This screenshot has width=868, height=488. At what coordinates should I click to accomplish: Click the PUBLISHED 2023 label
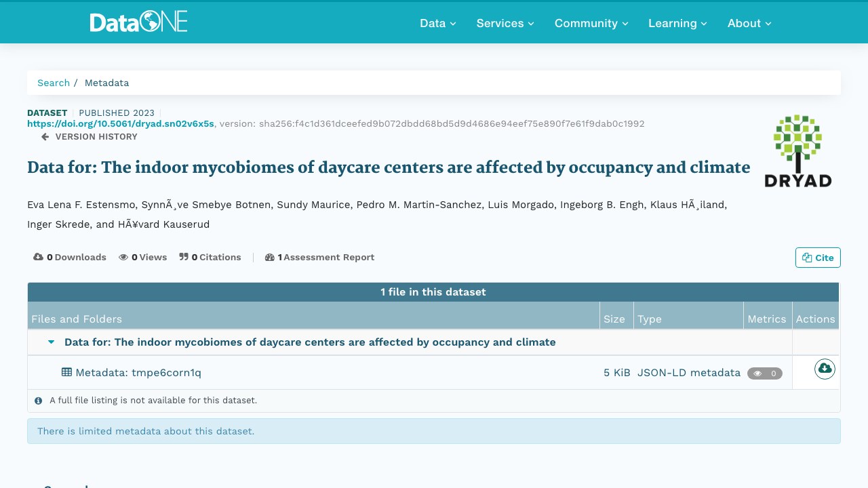(117, 113)
